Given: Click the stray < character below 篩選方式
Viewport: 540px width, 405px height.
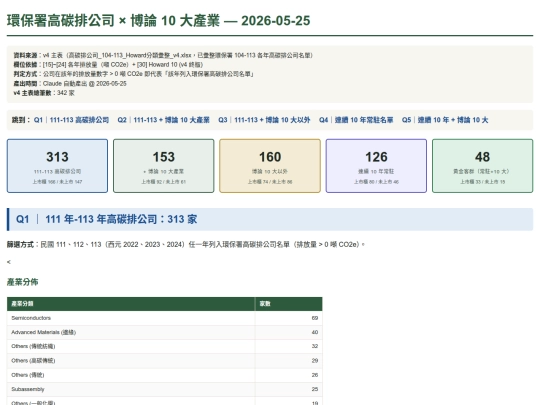Looking at the screenshot, I should click(9, 262).
